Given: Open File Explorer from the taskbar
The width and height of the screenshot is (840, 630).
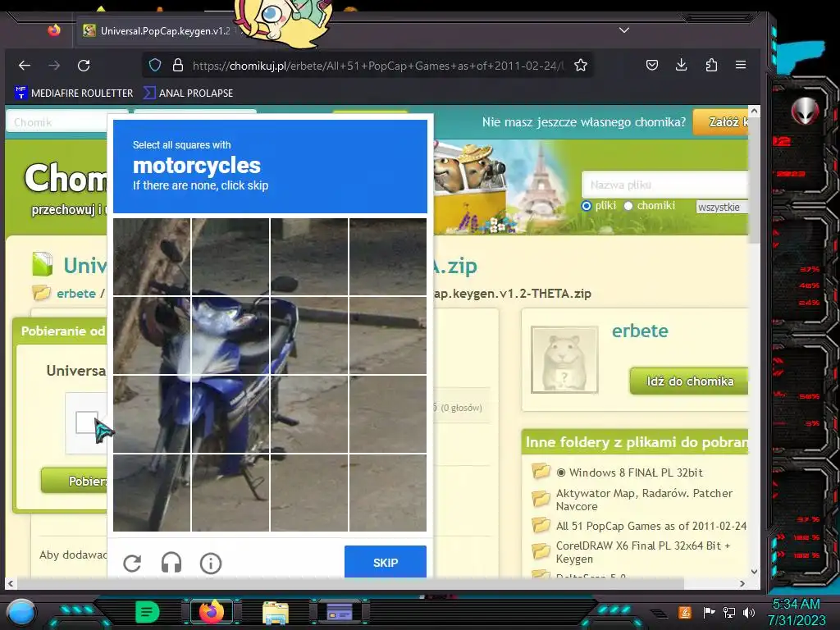Looking at the screenshot, I should tap(276, 612).
